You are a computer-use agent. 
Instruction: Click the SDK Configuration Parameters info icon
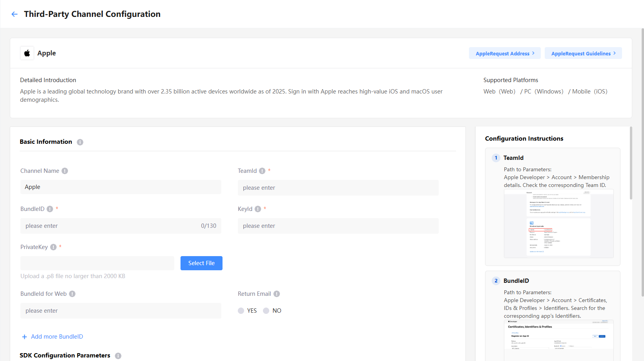(118, 356)
